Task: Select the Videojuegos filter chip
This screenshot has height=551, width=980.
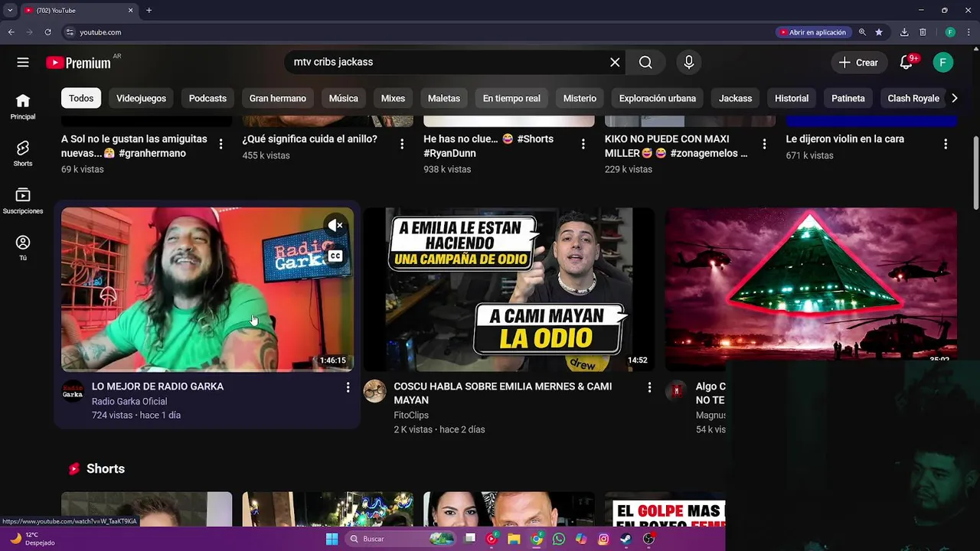Action: pos(141,98)
